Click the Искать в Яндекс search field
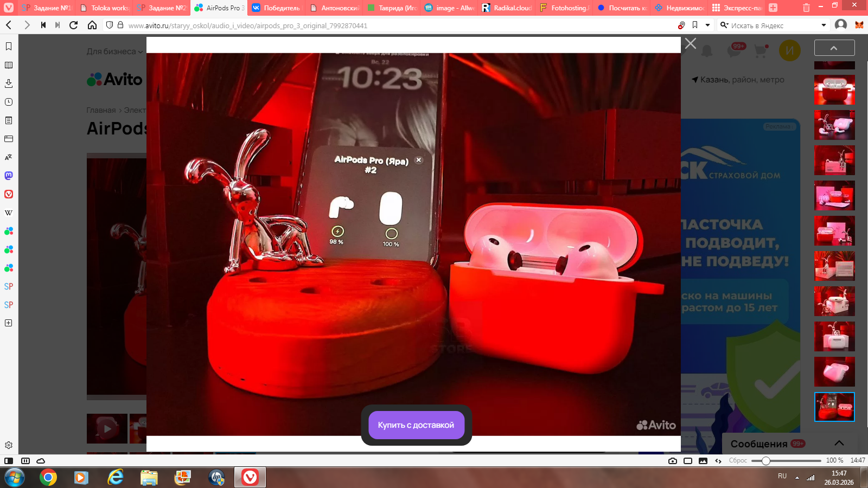This screenshot has height=488, width=868. (x=774, y=25)
